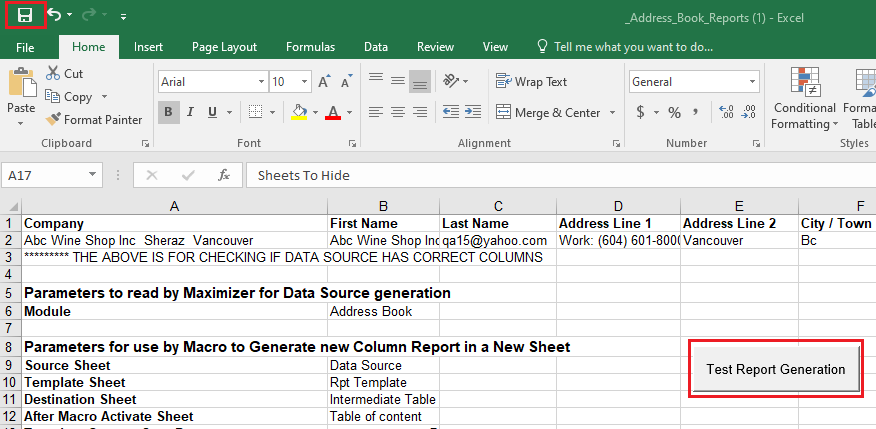Click Decrease Decimal icon

tap(749, 112)
